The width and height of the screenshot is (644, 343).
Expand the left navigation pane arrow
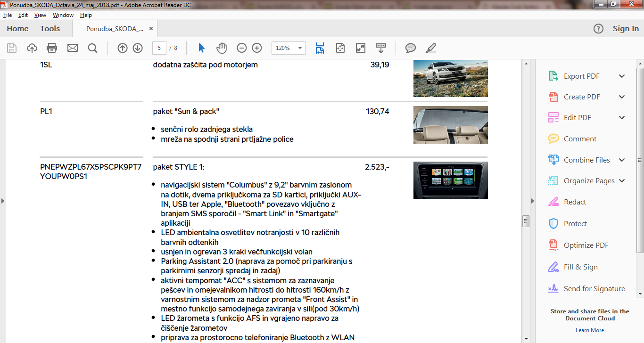[3, 201]
